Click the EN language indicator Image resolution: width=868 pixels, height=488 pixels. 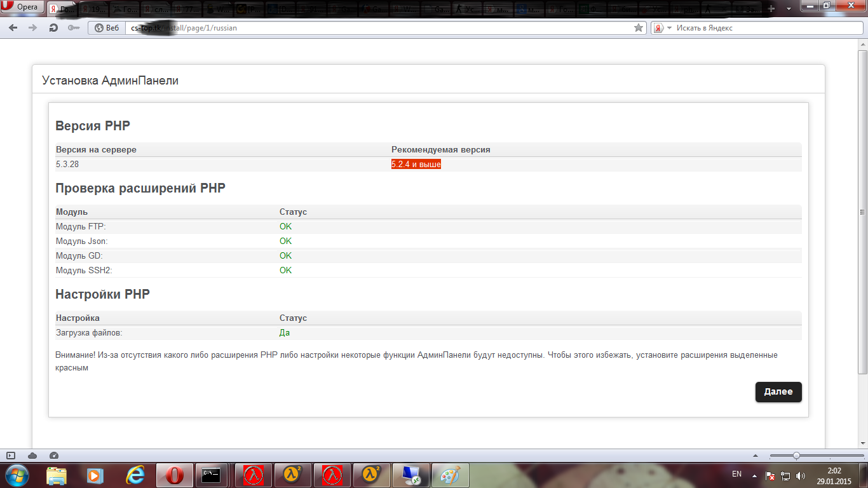click(736, 474)
